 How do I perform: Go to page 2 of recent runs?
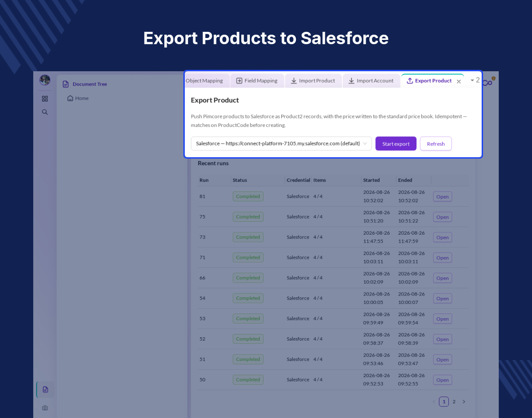(454, 402)
